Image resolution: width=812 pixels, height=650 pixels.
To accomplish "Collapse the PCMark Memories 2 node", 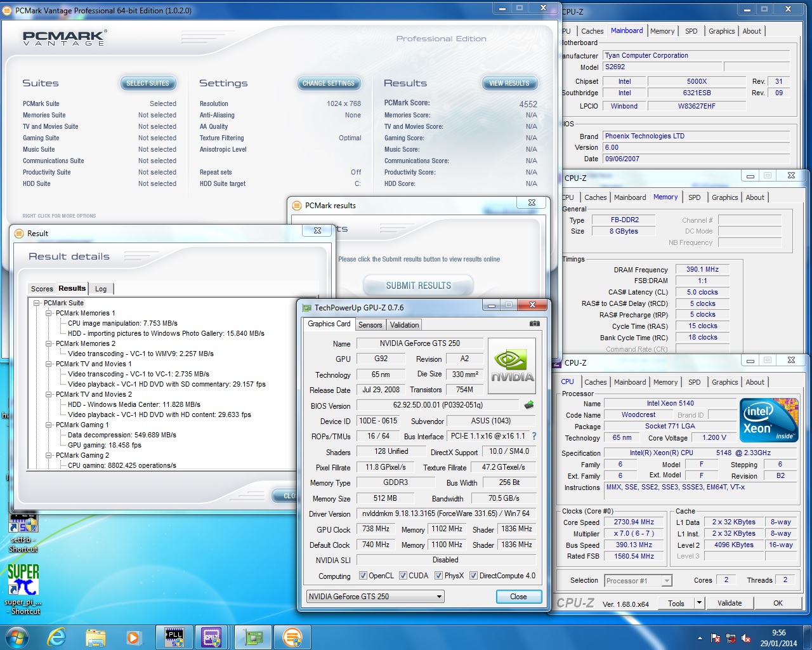I will (49, 344).
